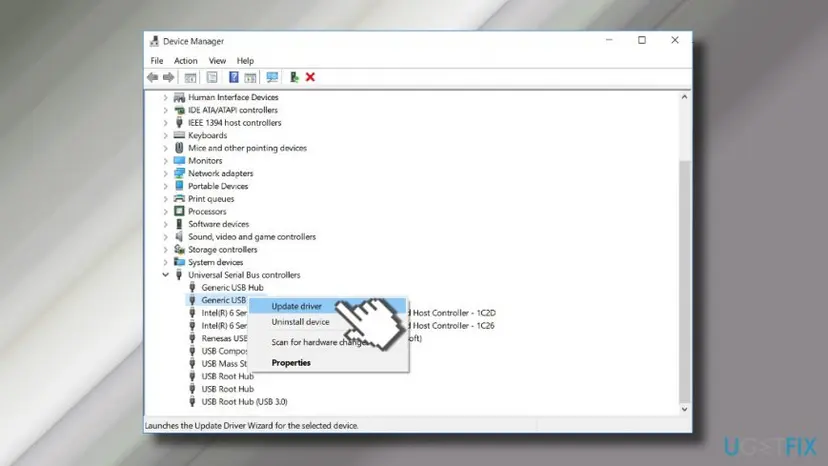Select the Portable Devices label
Screen dimensions: 828x466
[218, 186]
